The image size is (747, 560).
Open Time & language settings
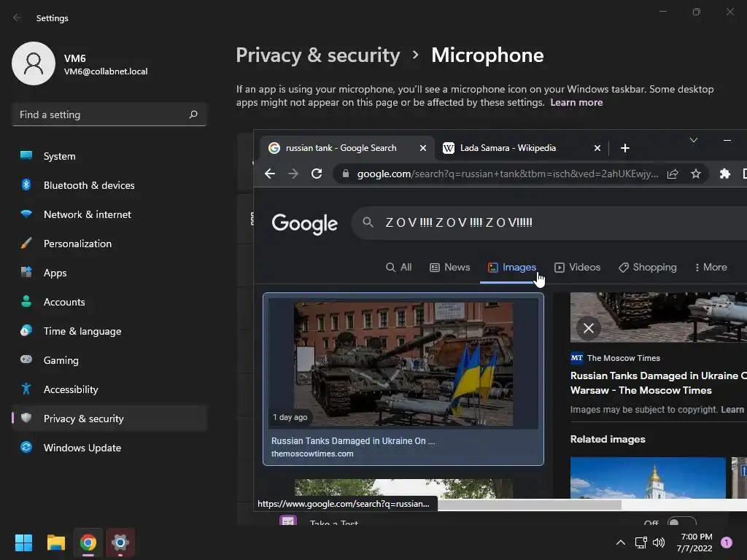[109, 331]
